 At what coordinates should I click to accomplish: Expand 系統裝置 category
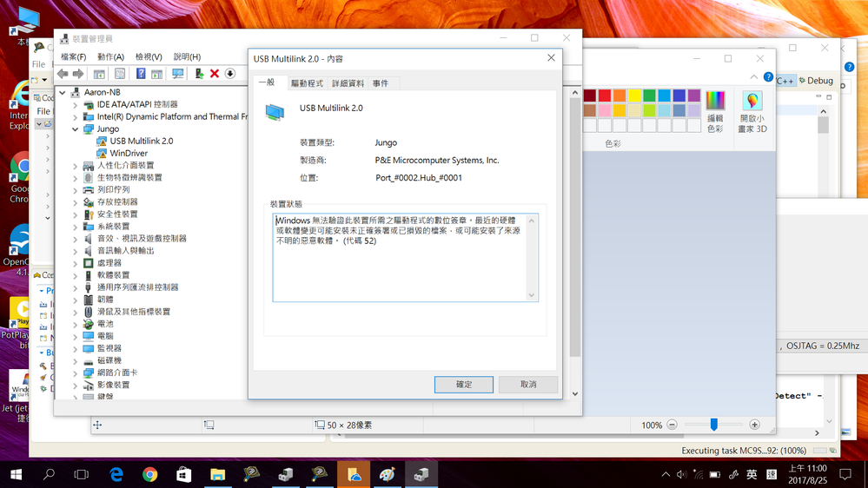click(x=76, y=227)
